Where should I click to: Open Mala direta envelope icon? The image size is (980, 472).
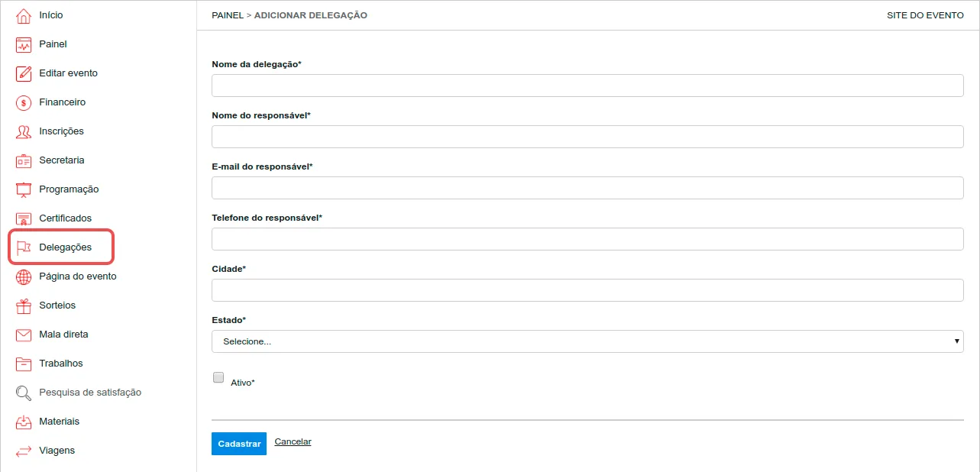coord(24,335)
